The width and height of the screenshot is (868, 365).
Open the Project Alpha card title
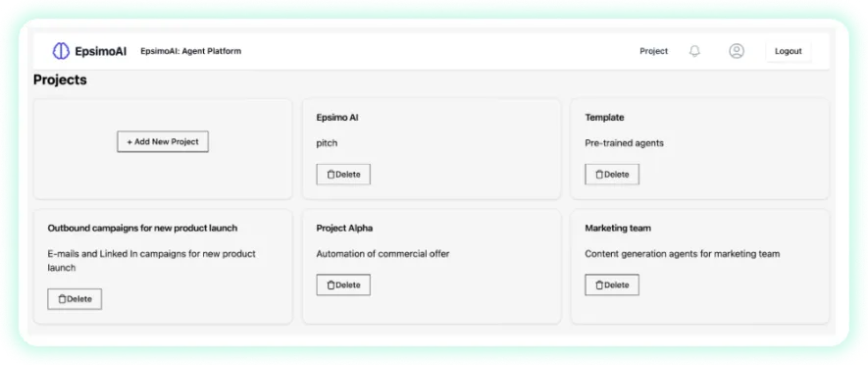point(344,229)
